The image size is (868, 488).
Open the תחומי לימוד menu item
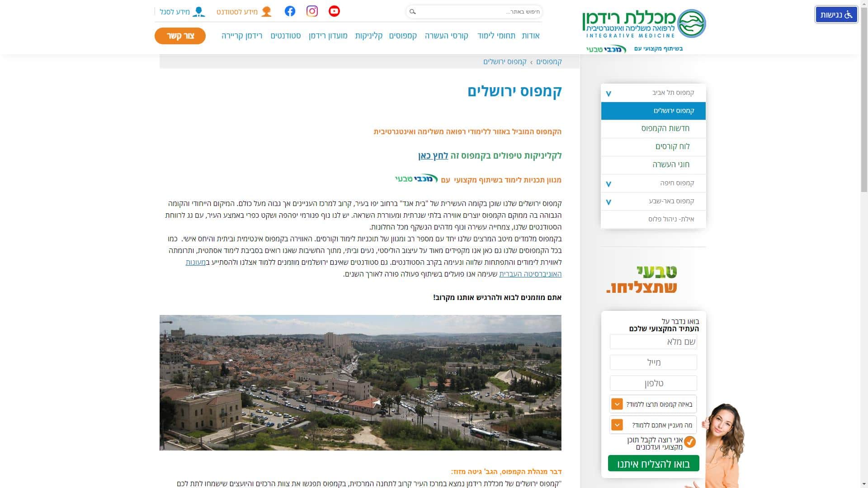tap(496, 36)
